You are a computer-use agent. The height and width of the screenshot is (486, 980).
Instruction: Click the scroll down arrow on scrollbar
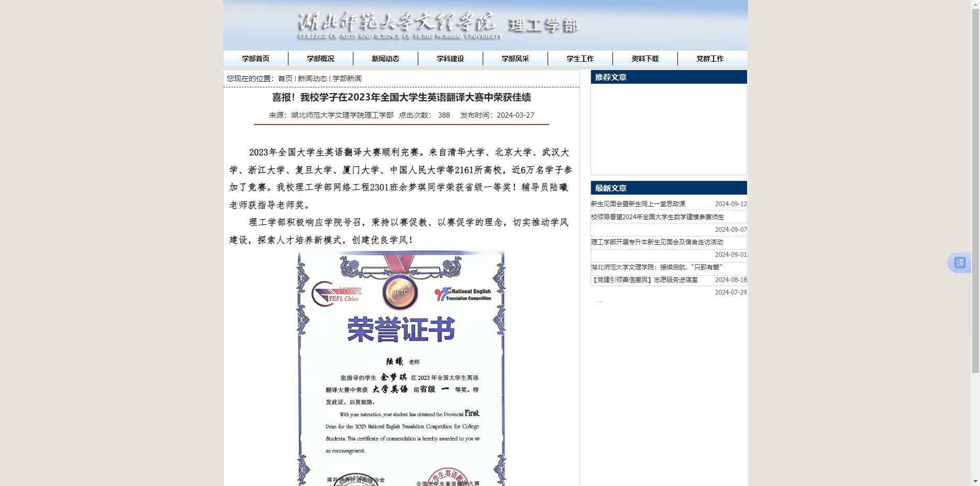pos(975,481)
